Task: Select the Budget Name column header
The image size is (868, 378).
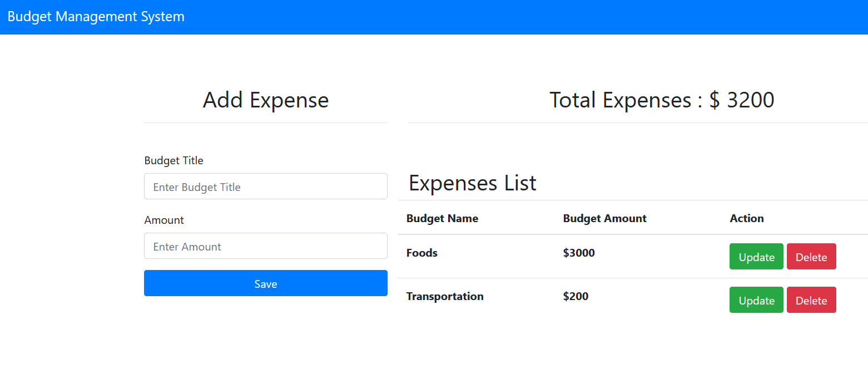Action: pos(442,218)
